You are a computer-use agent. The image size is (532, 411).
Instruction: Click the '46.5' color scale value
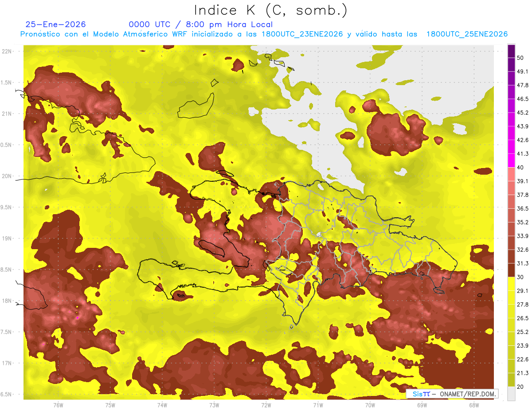[523, 99]
